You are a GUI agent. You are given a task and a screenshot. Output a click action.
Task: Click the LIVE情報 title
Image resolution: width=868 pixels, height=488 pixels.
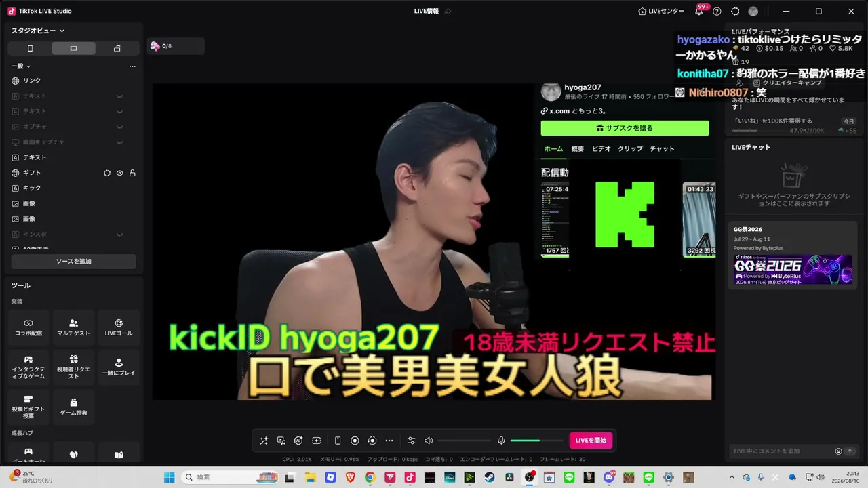pyautogui.click(x=427, y=12)
